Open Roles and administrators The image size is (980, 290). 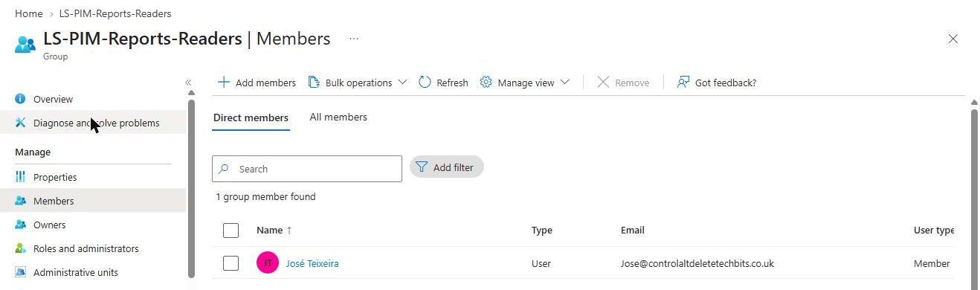pyautogui.click(x=93, y=248)
